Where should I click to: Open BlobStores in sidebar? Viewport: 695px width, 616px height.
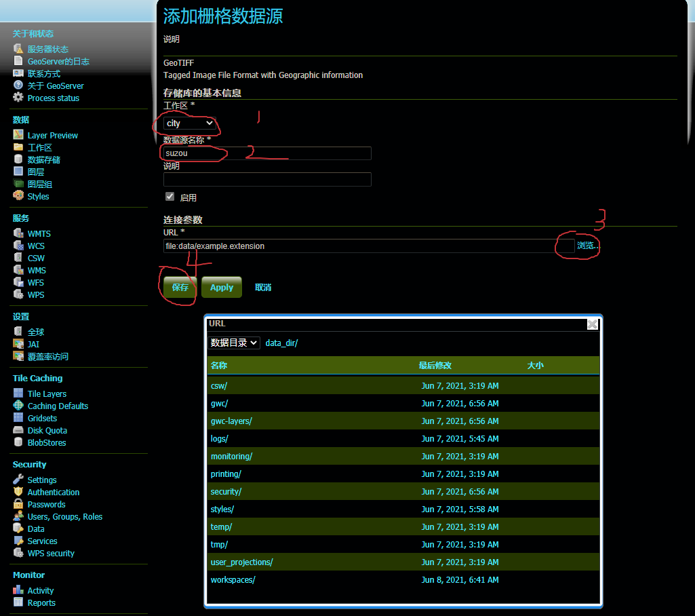click(x=47, y=442)
